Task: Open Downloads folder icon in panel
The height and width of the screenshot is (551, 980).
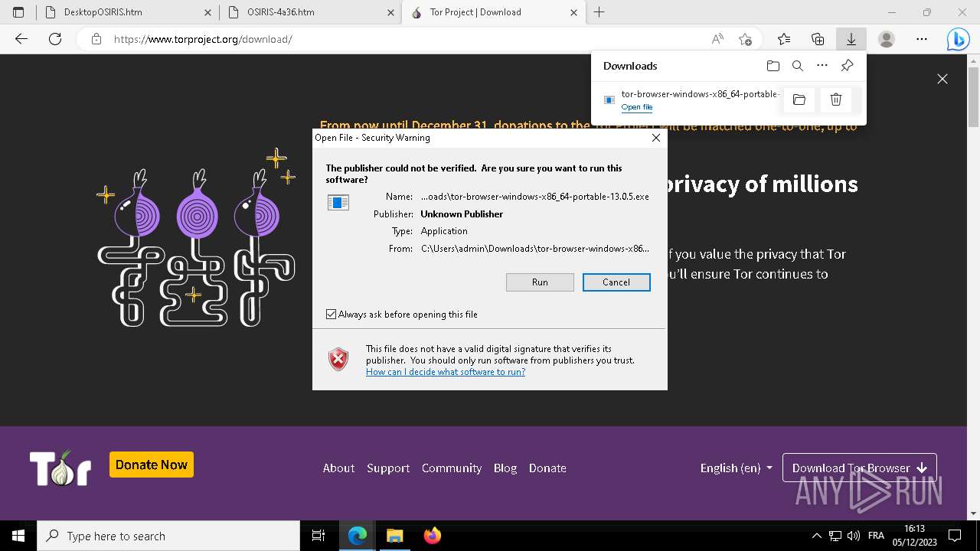Action: (x=773, y=66)
